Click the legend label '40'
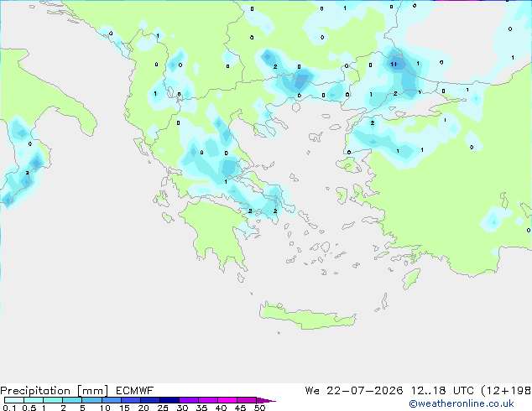This screenshot has width=532, height=411. 222,408
